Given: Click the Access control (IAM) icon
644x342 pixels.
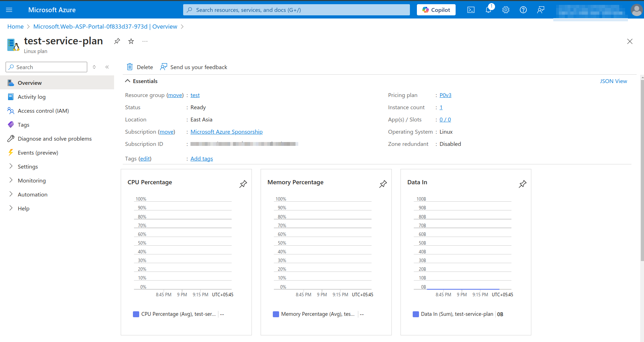Looking at the screenshot, I should coord(11,111).
